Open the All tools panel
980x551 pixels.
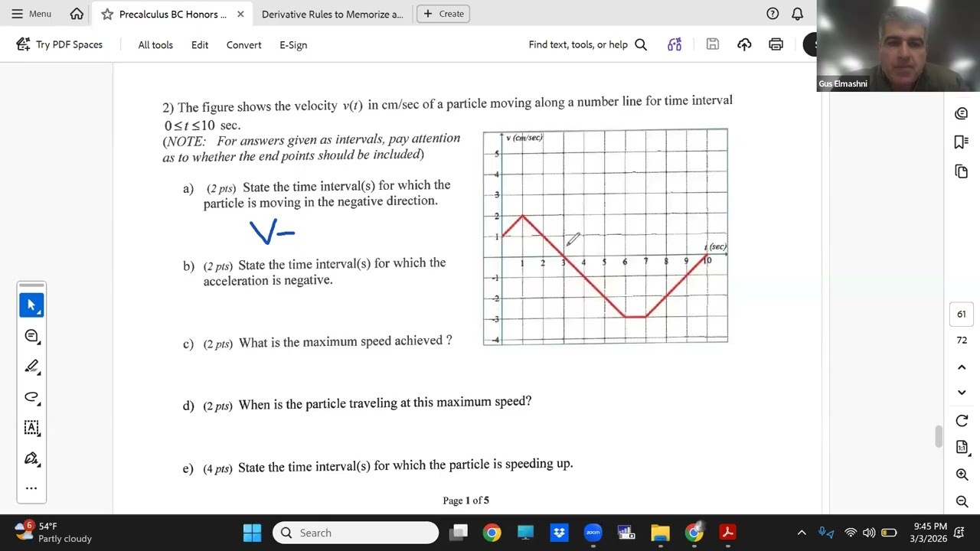point(155,44)
